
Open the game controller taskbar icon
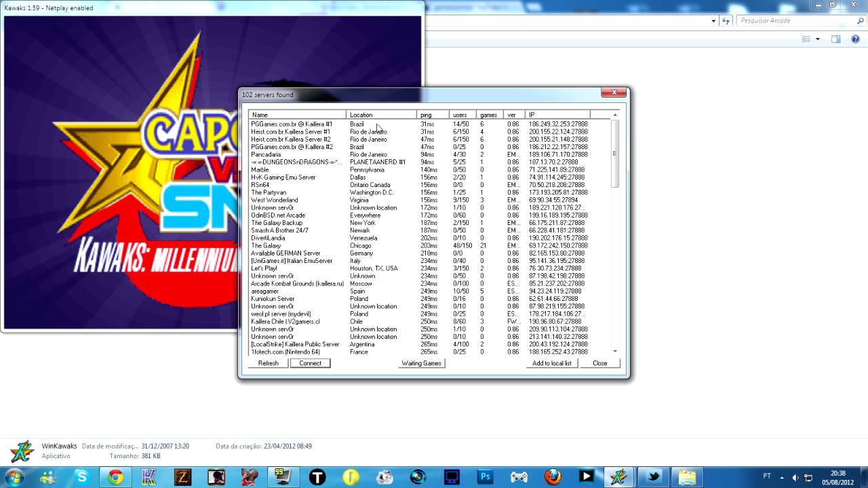519,477
